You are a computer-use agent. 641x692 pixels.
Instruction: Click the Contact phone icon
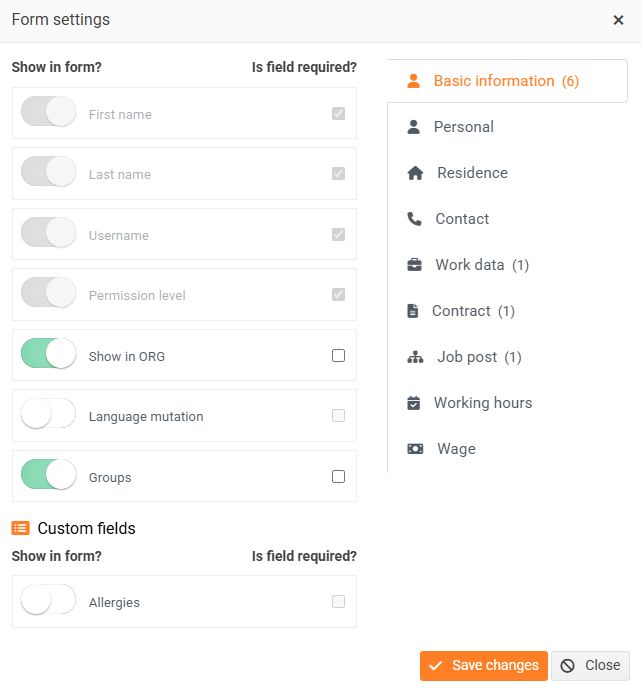tap(414, 219)
